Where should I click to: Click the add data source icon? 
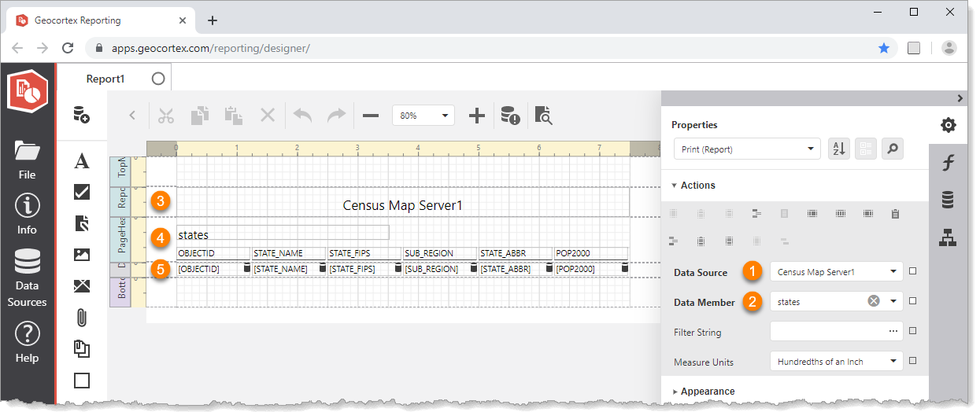tap(81, 115)
